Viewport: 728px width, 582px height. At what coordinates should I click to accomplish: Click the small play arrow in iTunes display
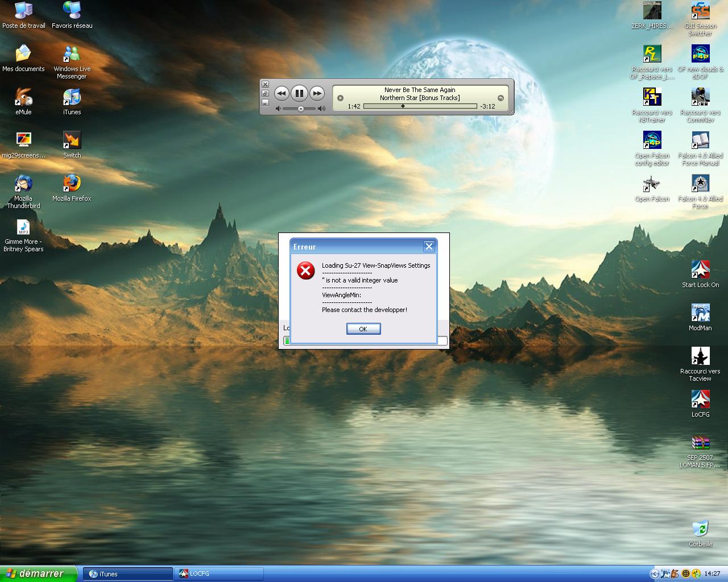click(340, 98)
